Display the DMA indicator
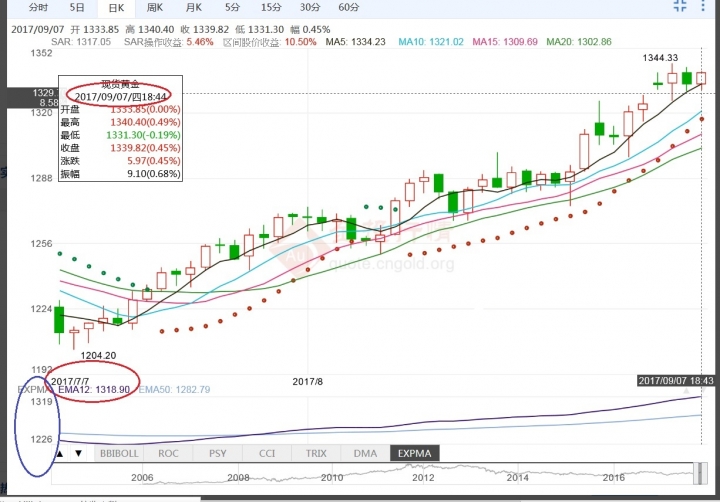 (365, 454)
